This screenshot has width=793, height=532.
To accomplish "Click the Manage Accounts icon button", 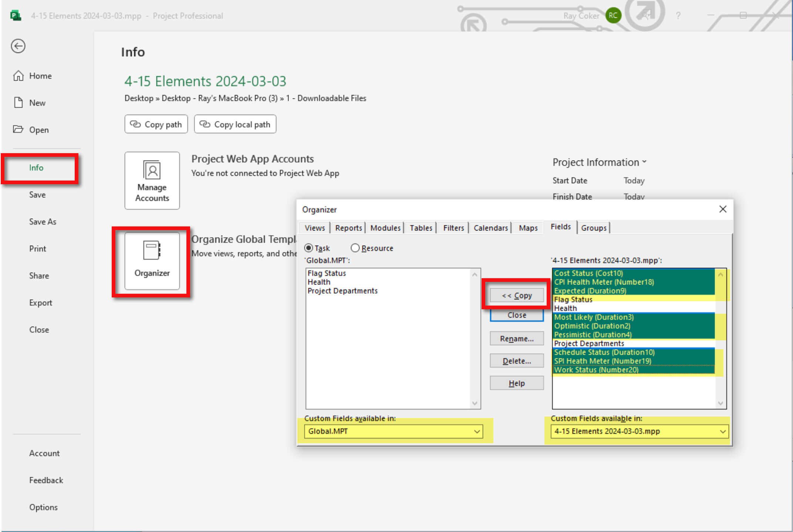I will click(x=152, y=181).
